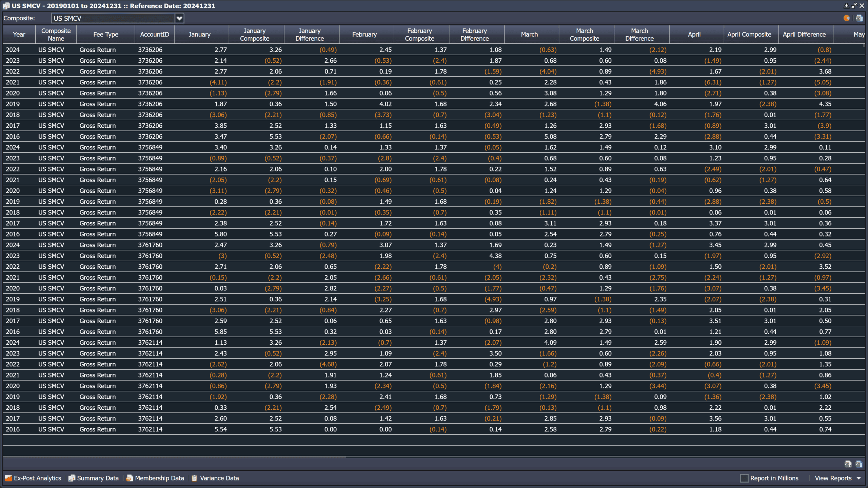Click January value 5.54 in the last row
This screenshot has width=868, height=488.
point(220,429)
